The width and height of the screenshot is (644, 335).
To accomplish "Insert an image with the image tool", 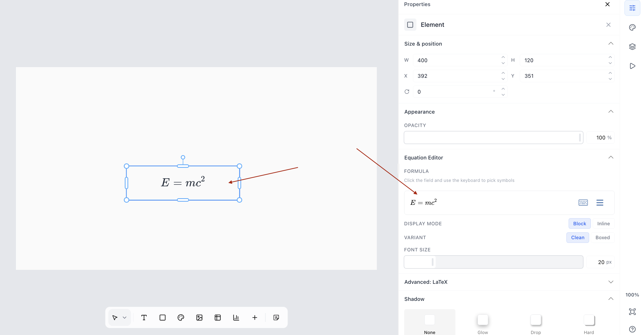I will click(199, 317).
